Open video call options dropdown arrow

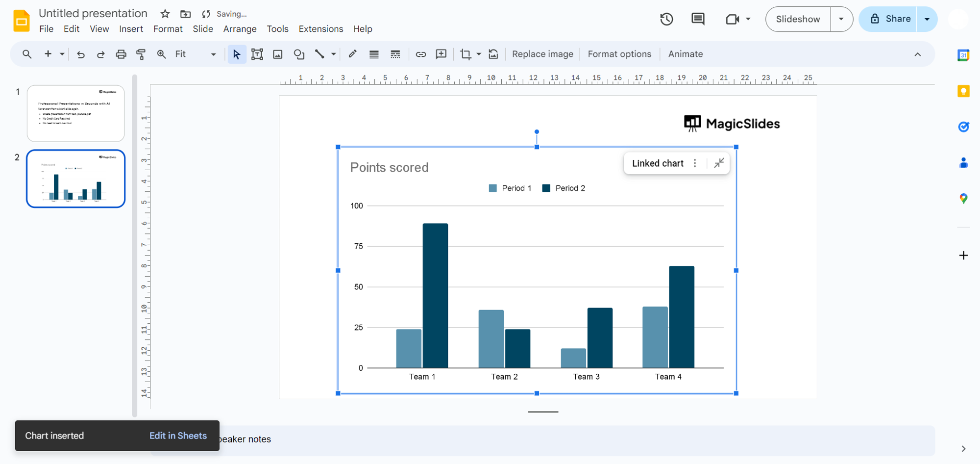[748, 19]
